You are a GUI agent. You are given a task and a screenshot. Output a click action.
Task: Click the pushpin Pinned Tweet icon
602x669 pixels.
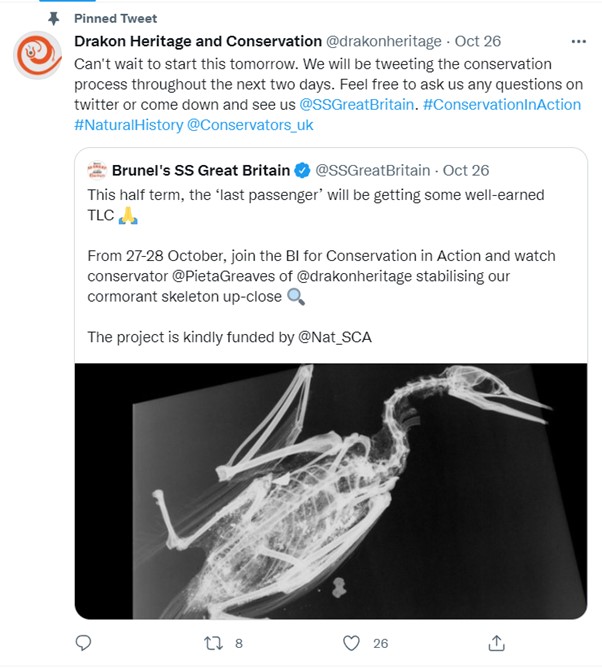tap(55, 18)
